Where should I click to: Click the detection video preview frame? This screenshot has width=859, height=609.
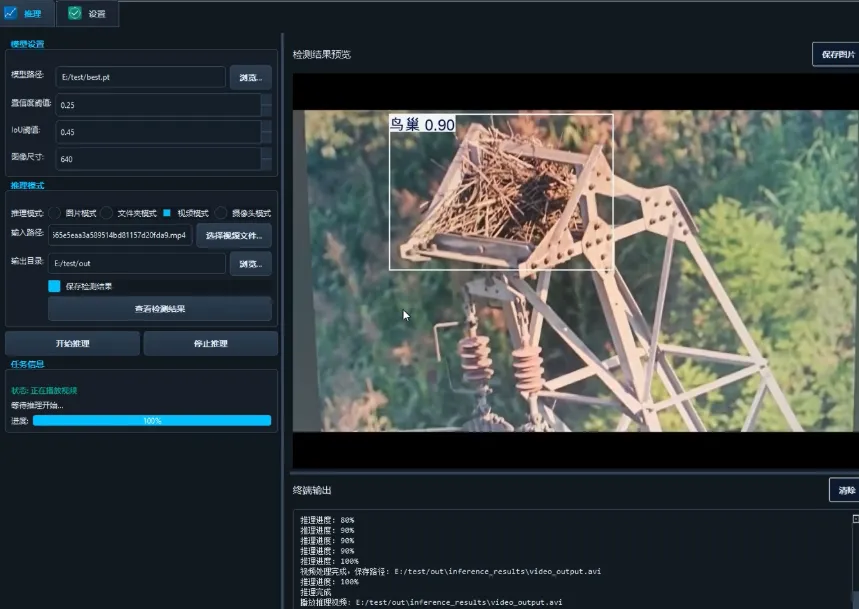point(575,271)
